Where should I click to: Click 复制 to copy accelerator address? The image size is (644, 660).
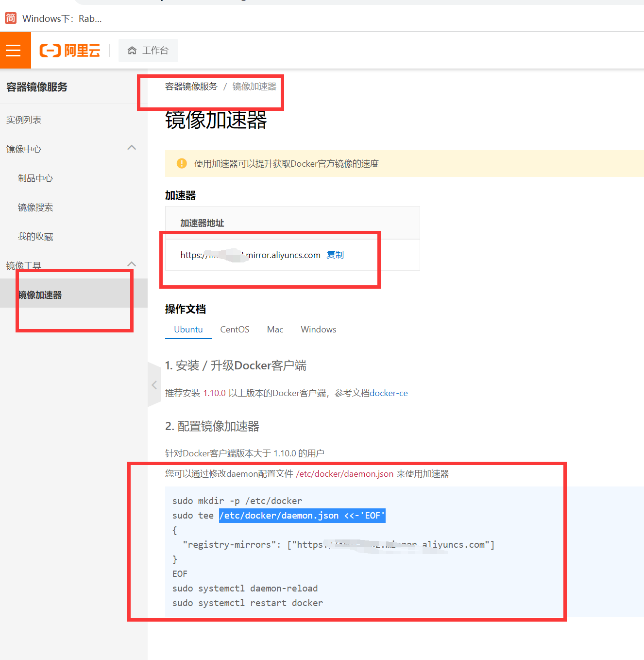(335, 255)
